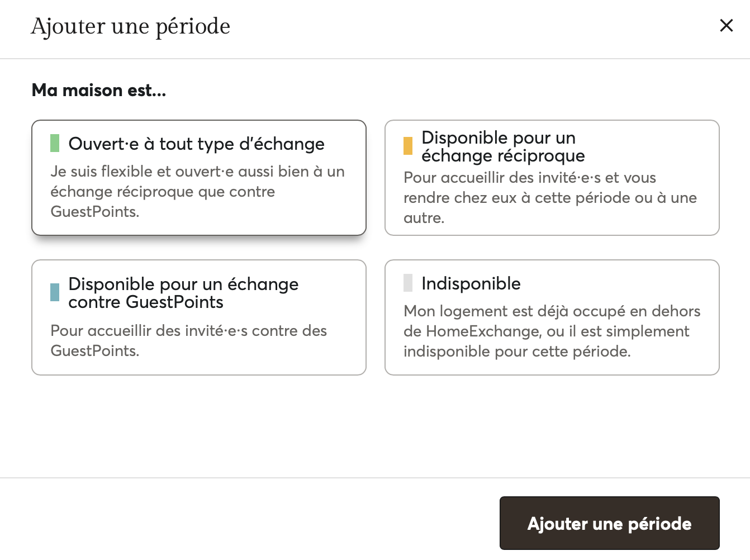The height and width of the screenshot is (560, 750).
Task: Pick the "Disponible pour un échange contre GuestPoints" title
Action: click(x=183, y=293)
